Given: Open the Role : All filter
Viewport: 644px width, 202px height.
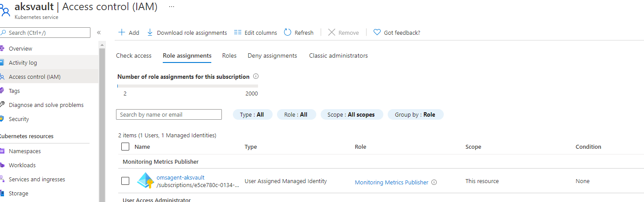Looking at the screenshot, I should [x=296, y=114].
